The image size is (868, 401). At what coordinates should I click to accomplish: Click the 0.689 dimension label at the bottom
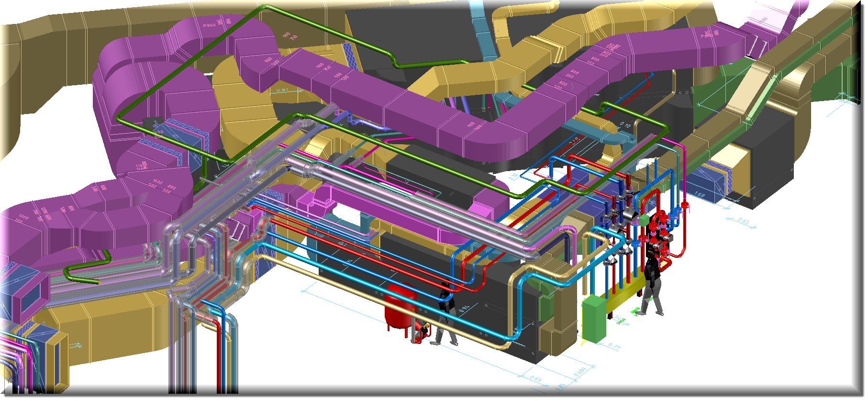(579, 372)
